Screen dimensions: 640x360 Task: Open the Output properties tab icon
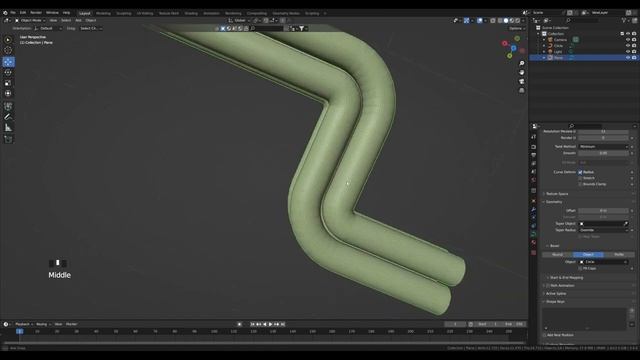[x=533, y=155]
